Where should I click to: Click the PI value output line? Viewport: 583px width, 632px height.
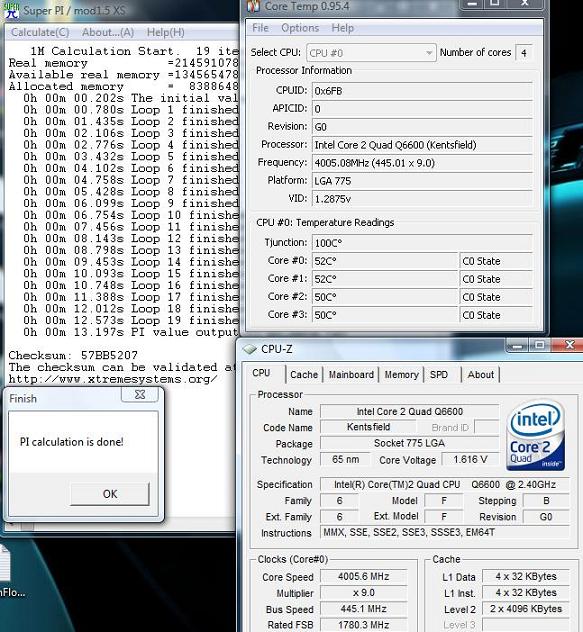point(131,333)
